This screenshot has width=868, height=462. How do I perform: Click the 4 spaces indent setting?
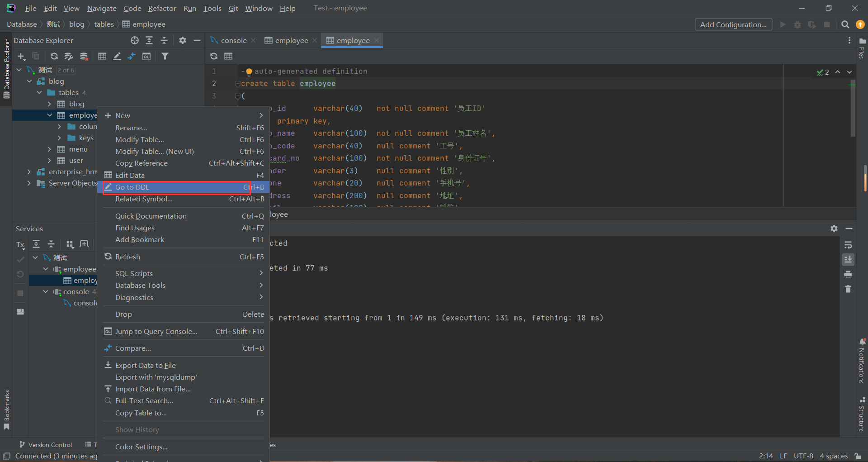pyautogui.click(x=834, y=456)
